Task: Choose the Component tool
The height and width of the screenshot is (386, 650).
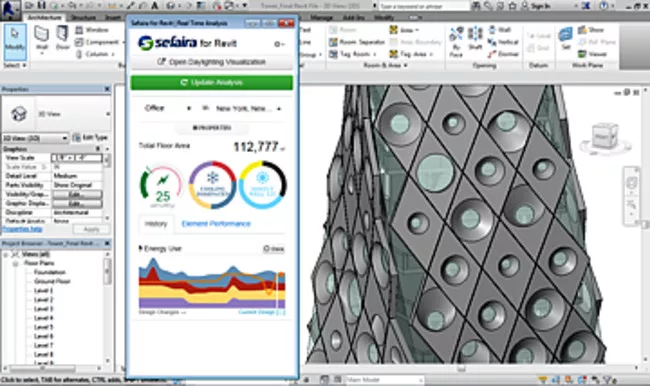Action: click(x=97, y=42)
